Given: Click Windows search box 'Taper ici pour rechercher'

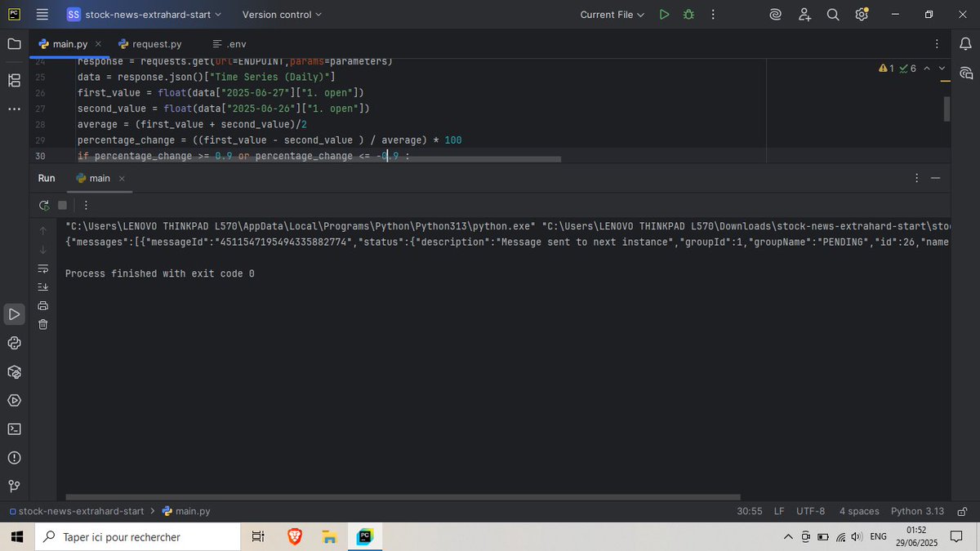Looking at the screenshot, I should point(136,536).
